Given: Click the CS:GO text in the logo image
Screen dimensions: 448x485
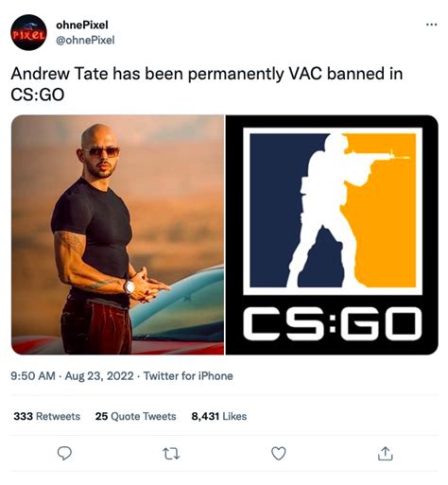Looking at the screenshot, I should tap(333, 323).
